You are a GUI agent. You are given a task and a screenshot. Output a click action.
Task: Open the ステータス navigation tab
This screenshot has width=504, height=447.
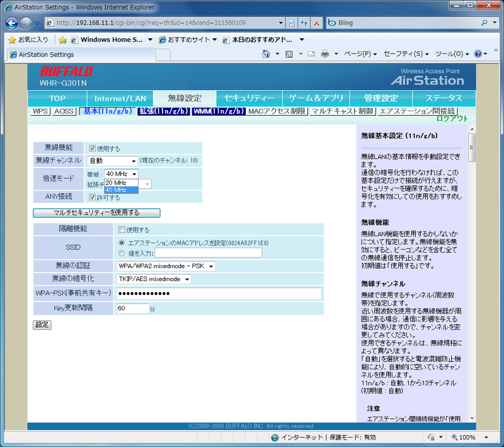click(444, 98)
